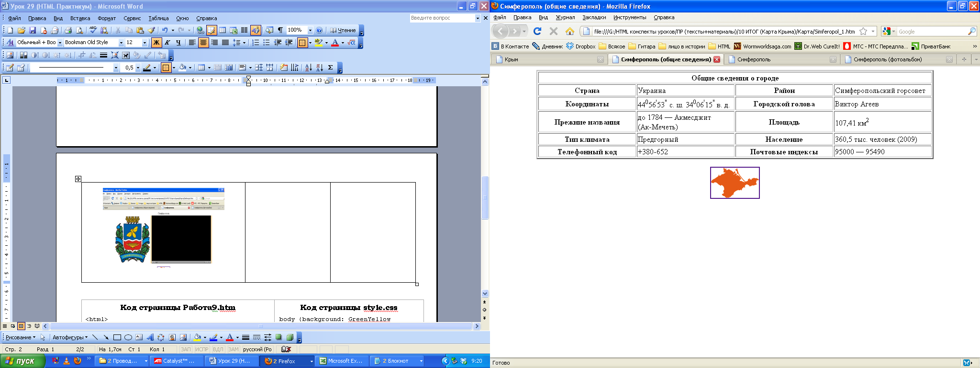Insert table from Word standard toolbar

click(223, 30)
